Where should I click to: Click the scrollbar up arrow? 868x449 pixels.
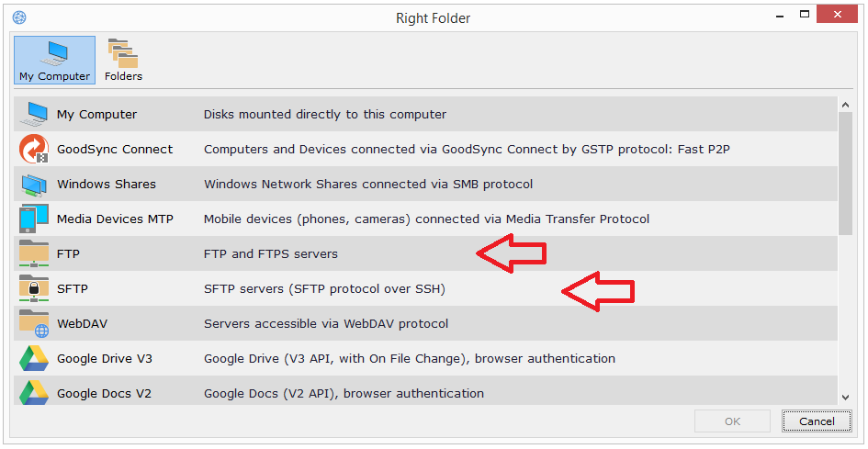[846, 107]
